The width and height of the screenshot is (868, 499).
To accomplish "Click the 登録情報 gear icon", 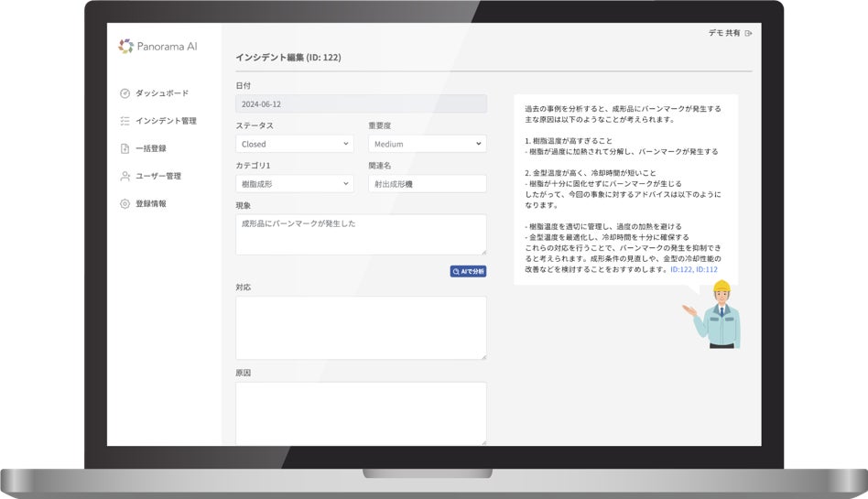I will click(125, 204).
